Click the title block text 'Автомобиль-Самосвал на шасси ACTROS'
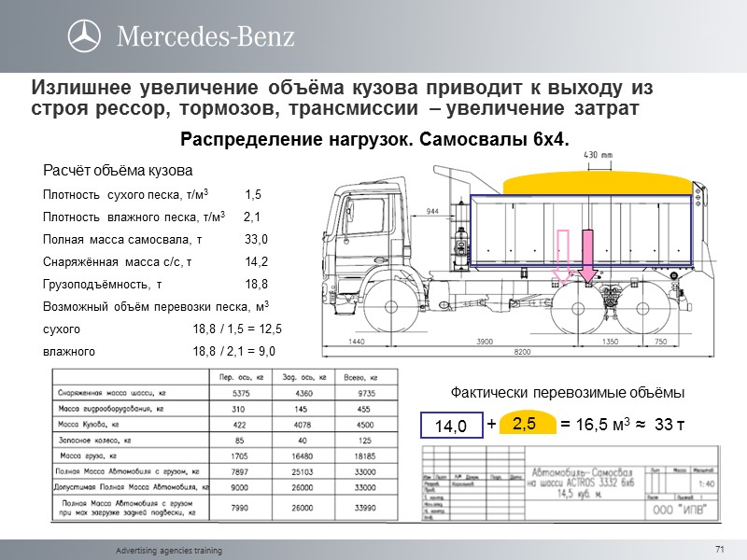 [582, 478]
